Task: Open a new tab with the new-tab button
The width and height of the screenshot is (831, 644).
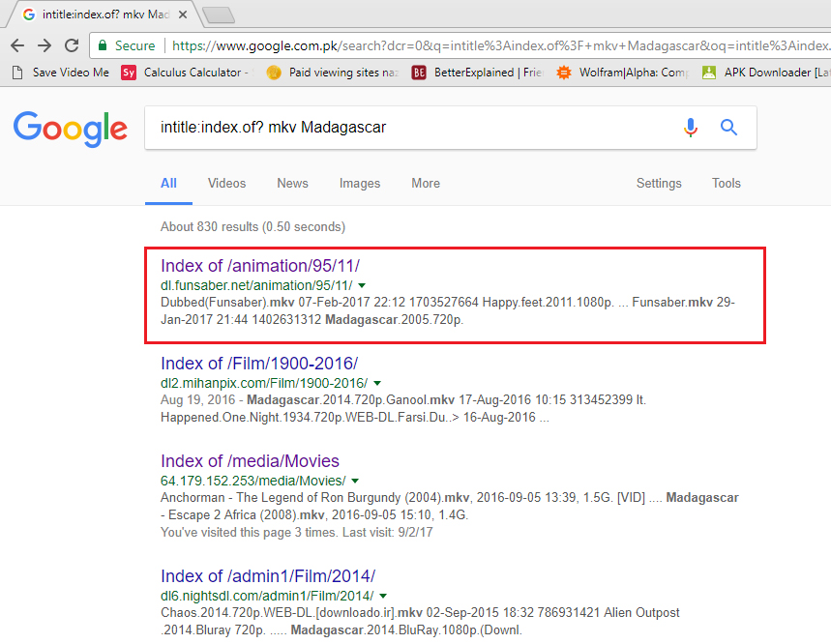Action: 219,15
